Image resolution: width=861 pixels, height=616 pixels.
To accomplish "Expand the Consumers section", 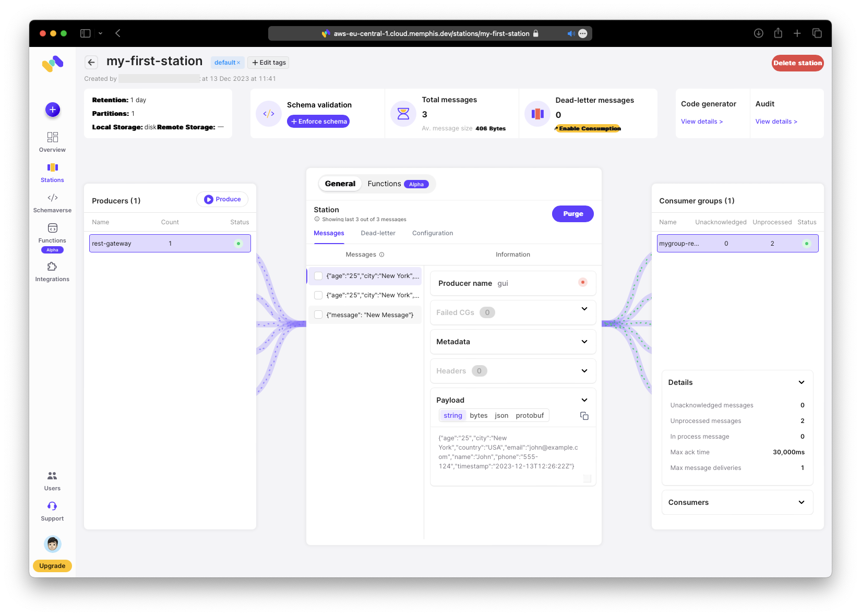I will (x=801, y=502).
